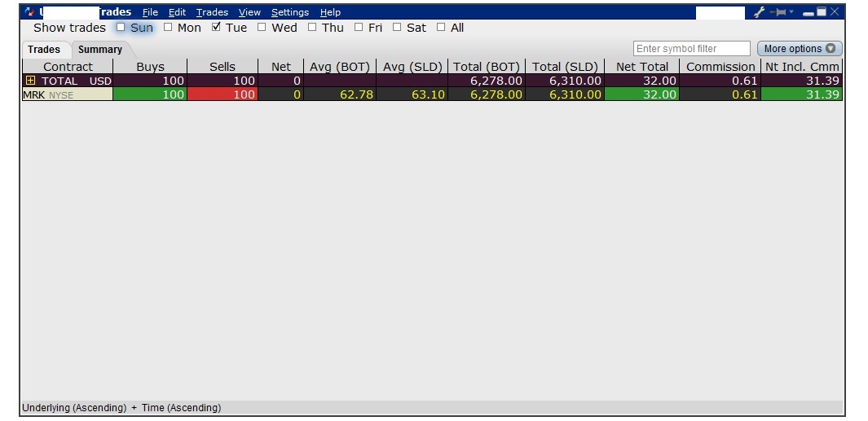Screen dimensions: 868x421
Task: Click the Commission column header
Action: click(x=720, y=67)
